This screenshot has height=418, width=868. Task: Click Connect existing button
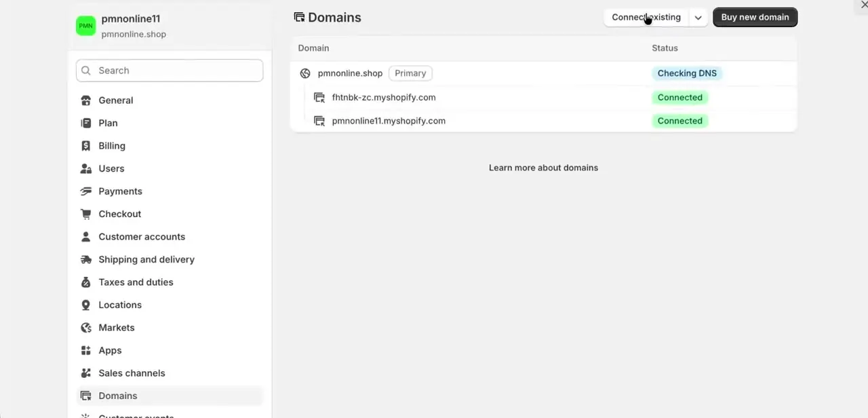click(x=646, y=18)
